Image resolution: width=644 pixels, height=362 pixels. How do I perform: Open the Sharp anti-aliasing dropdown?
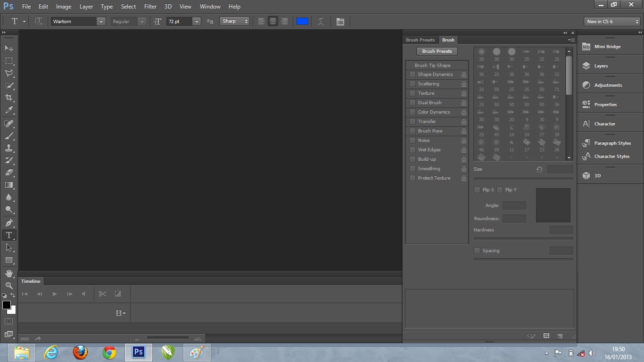pos(235,21)
